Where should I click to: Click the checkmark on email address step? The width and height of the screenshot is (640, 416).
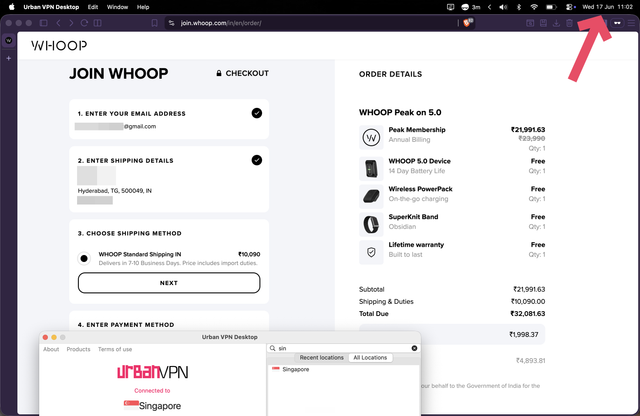pyautogui.click(x=257, y=113)
